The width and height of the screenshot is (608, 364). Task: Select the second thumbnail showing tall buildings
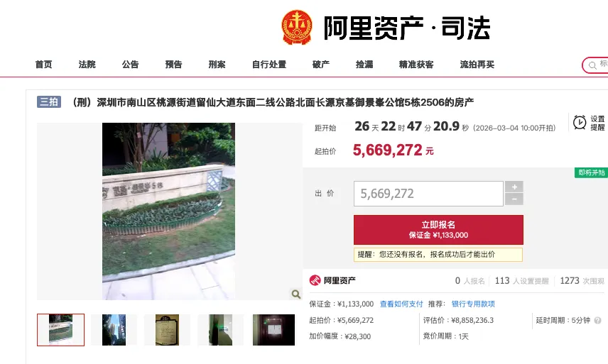(114, 330)
